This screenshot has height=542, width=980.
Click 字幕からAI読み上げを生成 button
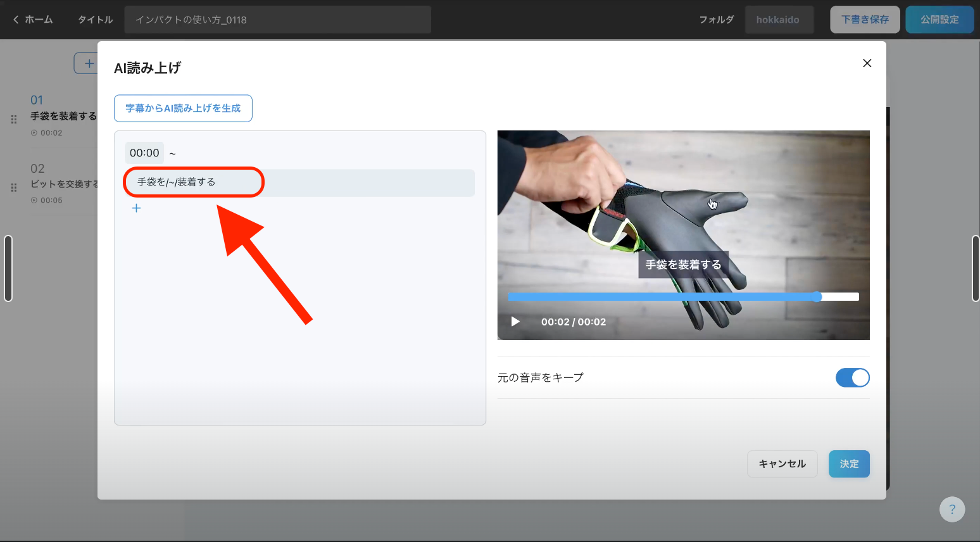click(x=183, y=108)
